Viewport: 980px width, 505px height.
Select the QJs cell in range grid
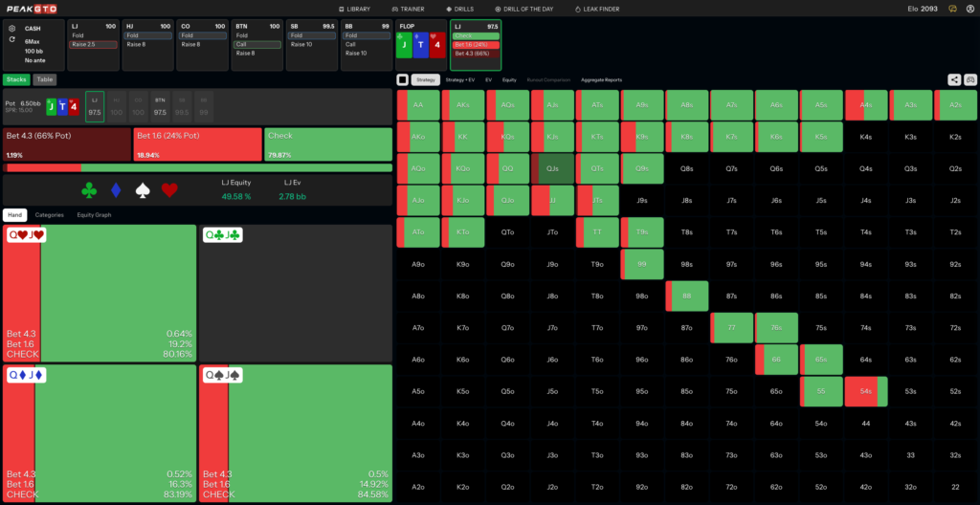[x=552, y=168]
